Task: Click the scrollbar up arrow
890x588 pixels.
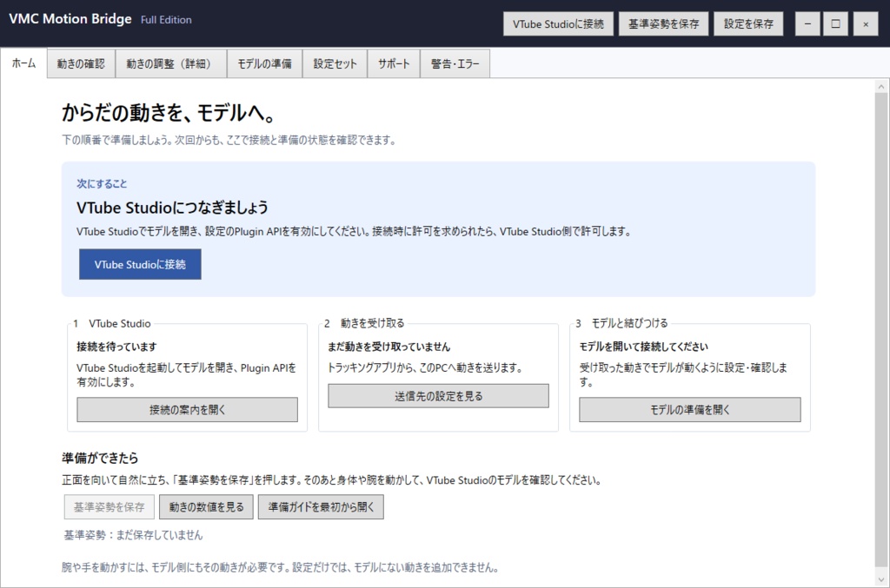Action: [881, 87]
